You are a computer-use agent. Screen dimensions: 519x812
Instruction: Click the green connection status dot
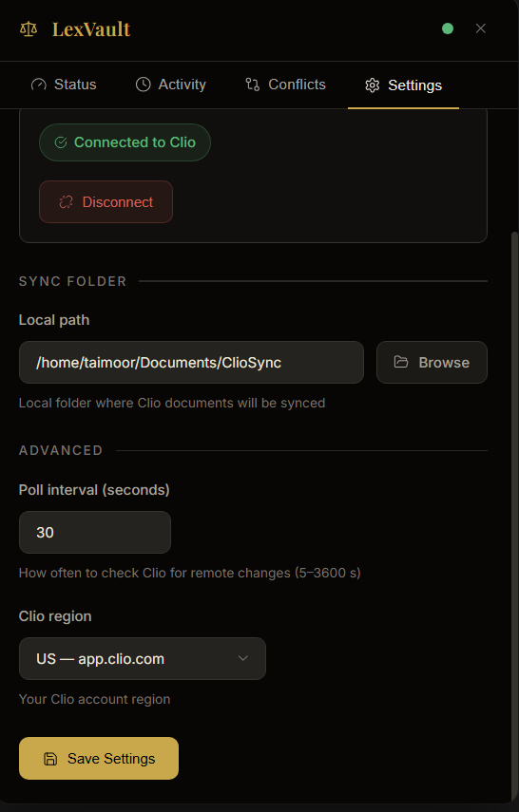point(448,28)
